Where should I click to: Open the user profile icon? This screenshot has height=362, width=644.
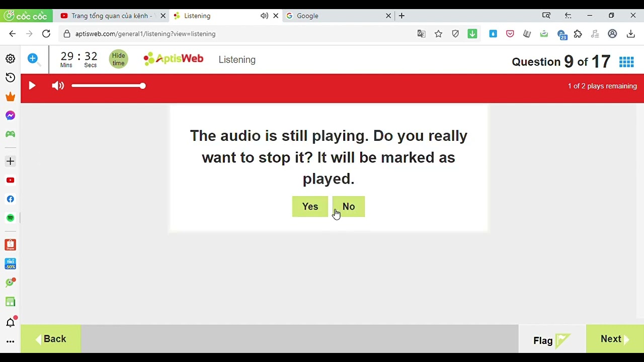612,34
